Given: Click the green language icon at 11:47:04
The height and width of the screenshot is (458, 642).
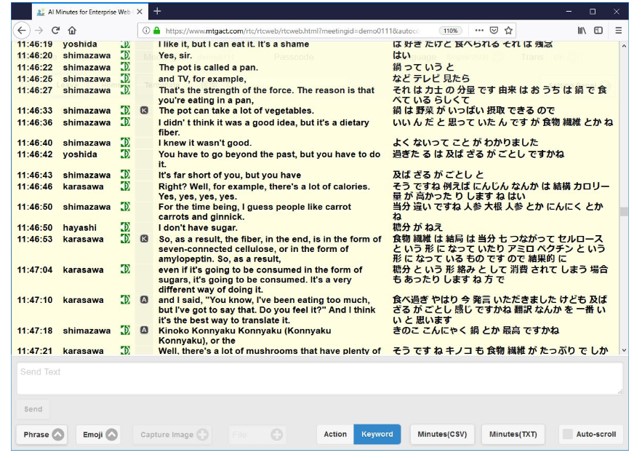Looking at the screenshot, I should click(x=125, y=269).
